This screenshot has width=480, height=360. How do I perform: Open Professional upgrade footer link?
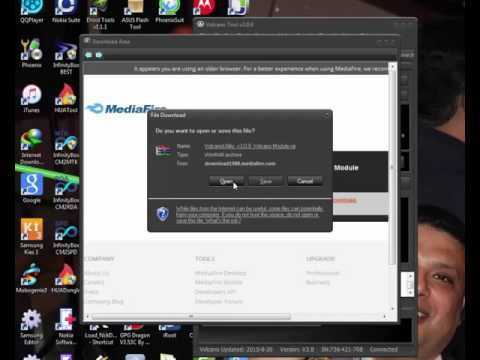pos(323,273)
